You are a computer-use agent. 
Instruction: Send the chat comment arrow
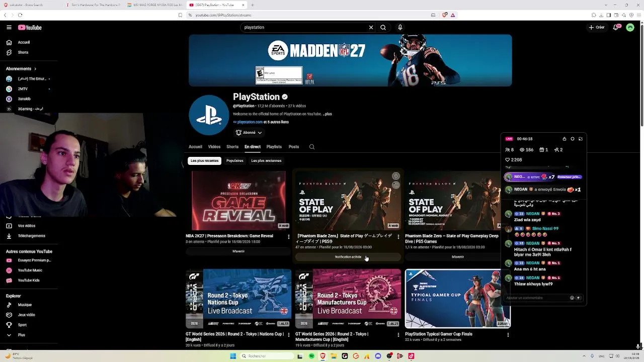click(579, 298)
